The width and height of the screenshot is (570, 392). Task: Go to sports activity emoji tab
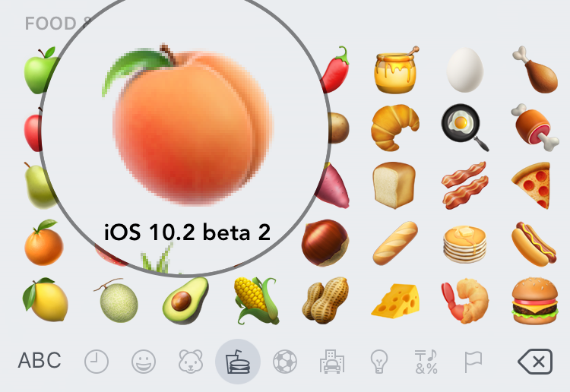285,362
